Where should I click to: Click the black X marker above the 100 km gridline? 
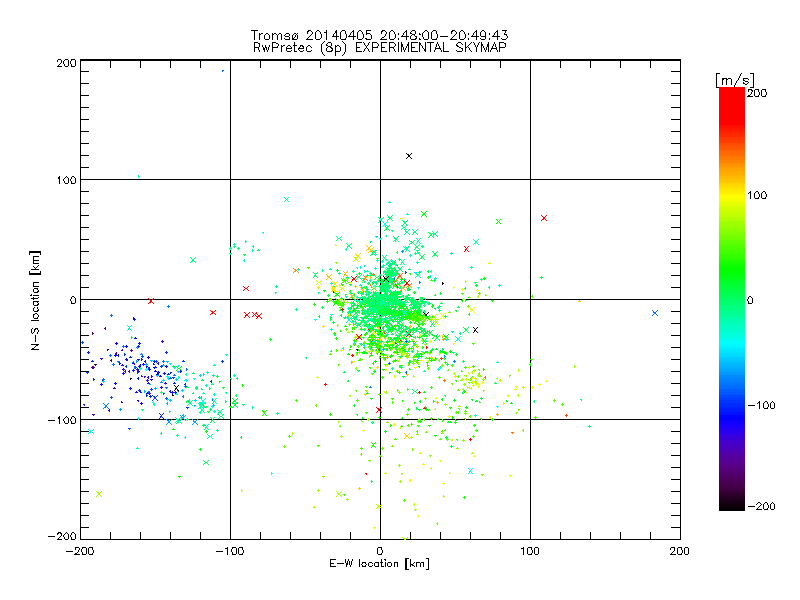(409, 156)
